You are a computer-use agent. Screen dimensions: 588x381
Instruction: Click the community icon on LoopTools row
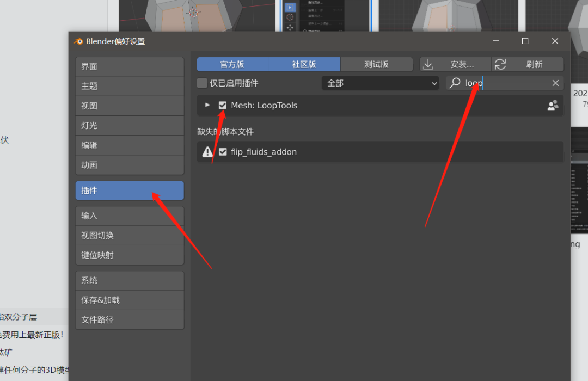click(x=553, y=106)
